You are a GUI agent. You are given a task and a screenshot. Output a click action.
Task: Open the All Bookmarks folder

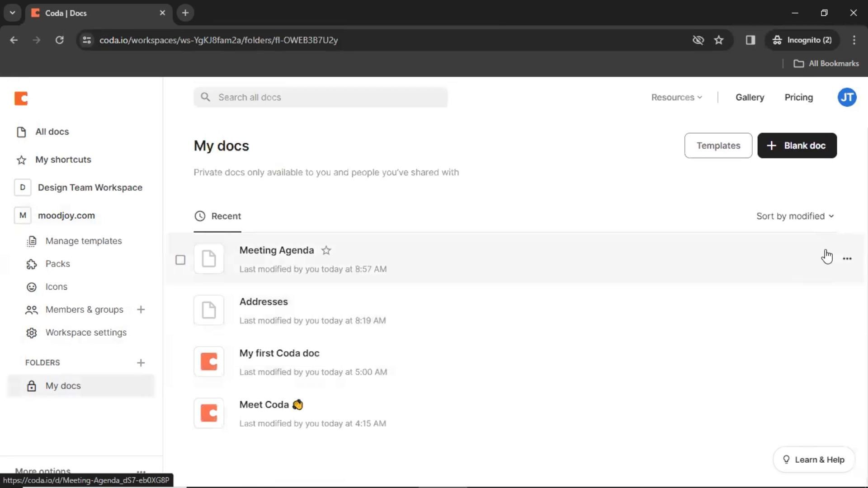[x=826, y=64]
